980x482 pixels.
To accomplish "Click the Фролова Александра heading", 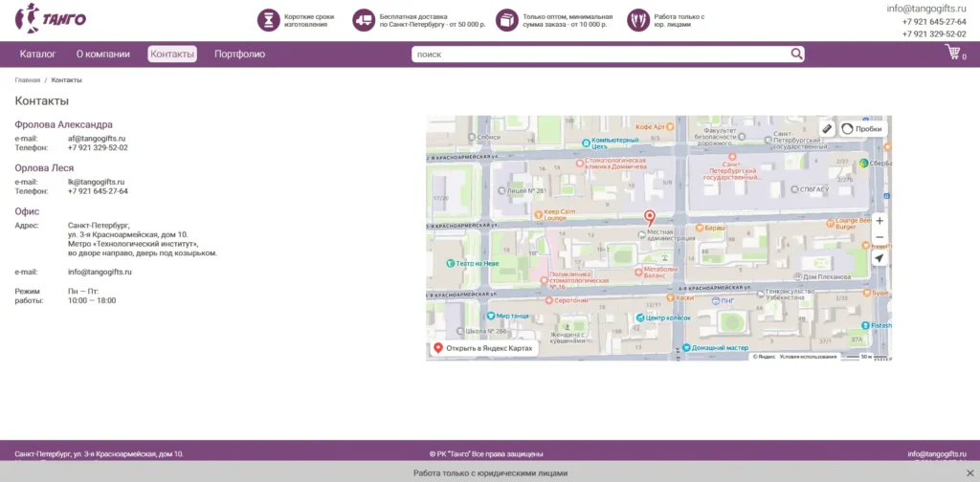I will pos(64,124).
